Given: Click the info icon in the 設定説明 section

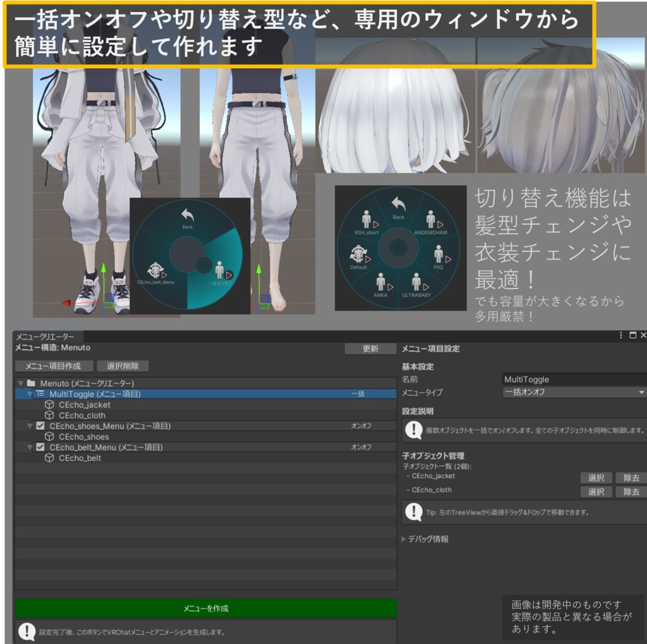Looking at the screenshot, I should pyautogui.click(x=413, y=430).
